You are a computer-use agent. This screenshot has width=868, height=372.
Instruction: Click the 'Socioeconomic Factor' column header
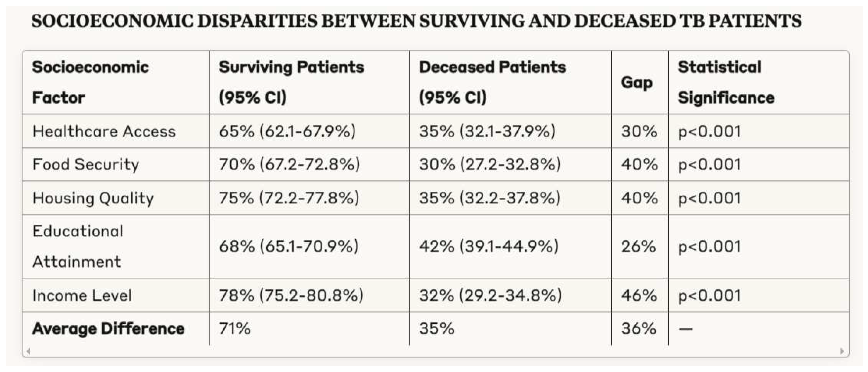90,82
